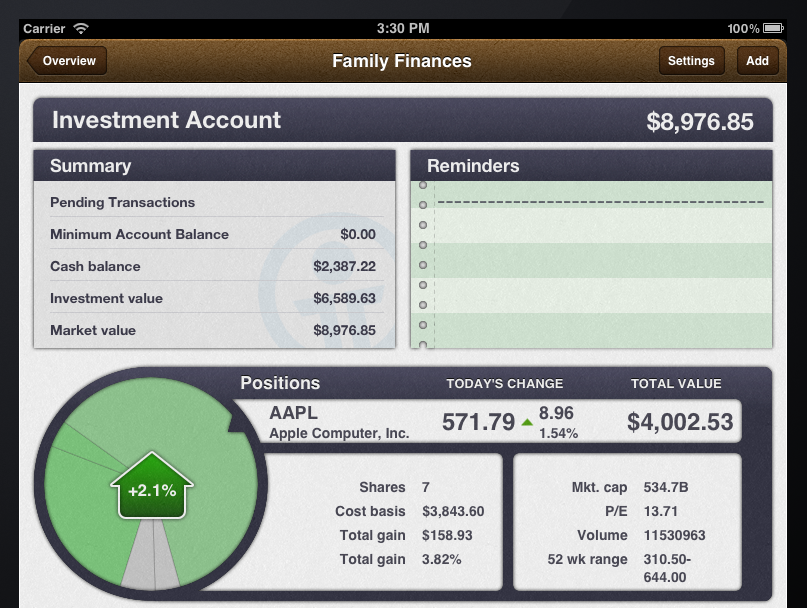Screen dimensions: 807x608
Task: Tap the AAPL share price 571.79
Action: [478, 423]
